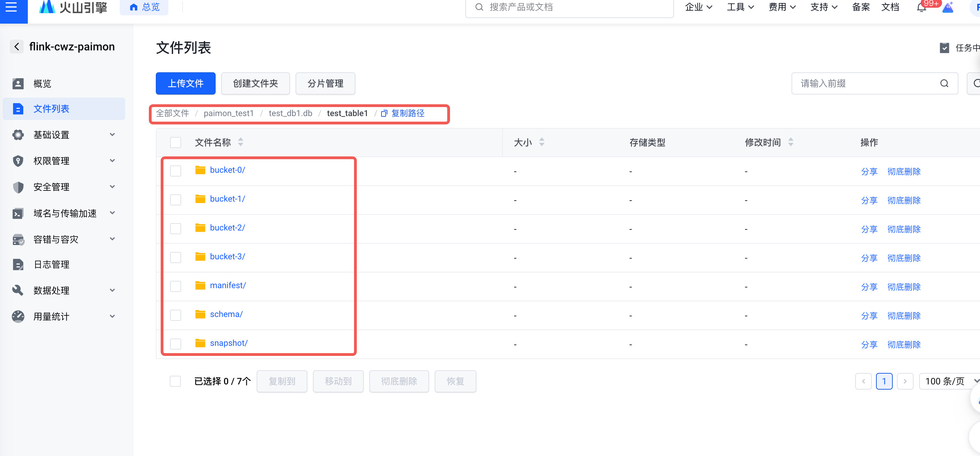Check the manifest row checkbox
980x456 pixels.
pos(175,286)
